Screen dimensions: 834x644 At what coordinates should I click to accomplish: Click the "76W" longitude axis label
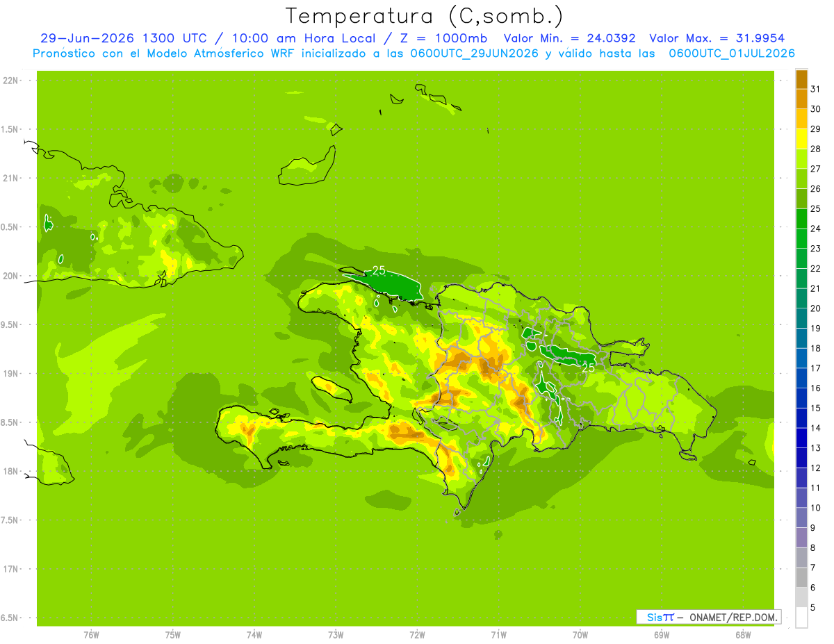click(x=92, y=635)
